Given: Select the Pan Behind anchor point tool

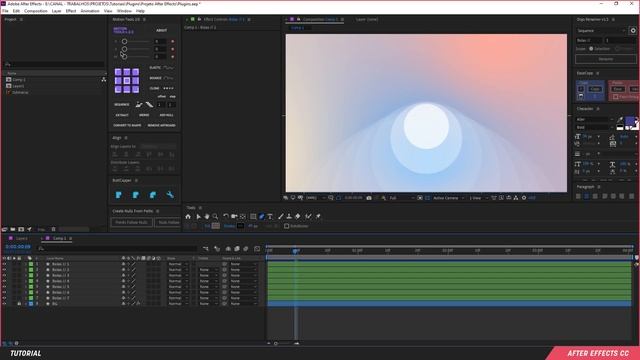Looking at the screenshot, I should [243, 216].
